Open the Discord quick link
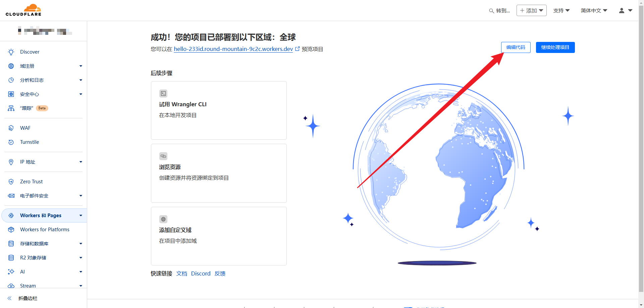This screenshot has width=644, height=308. [x=201, y=273]
